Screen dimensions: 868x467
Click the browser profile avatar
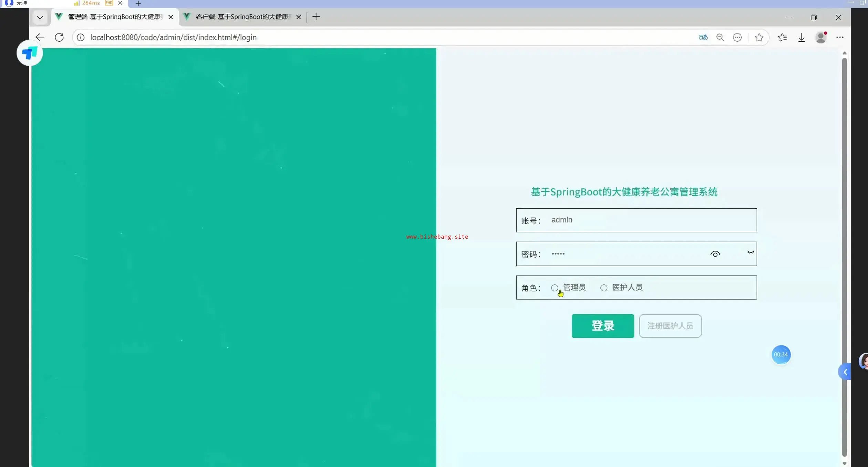(821, 37)
